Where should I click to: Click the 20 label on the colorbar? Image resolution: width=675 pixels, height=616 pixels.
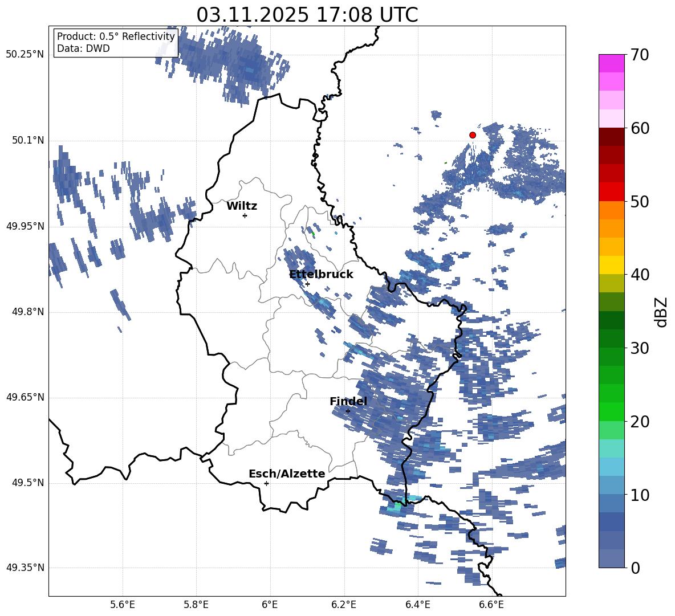[639, 421]
